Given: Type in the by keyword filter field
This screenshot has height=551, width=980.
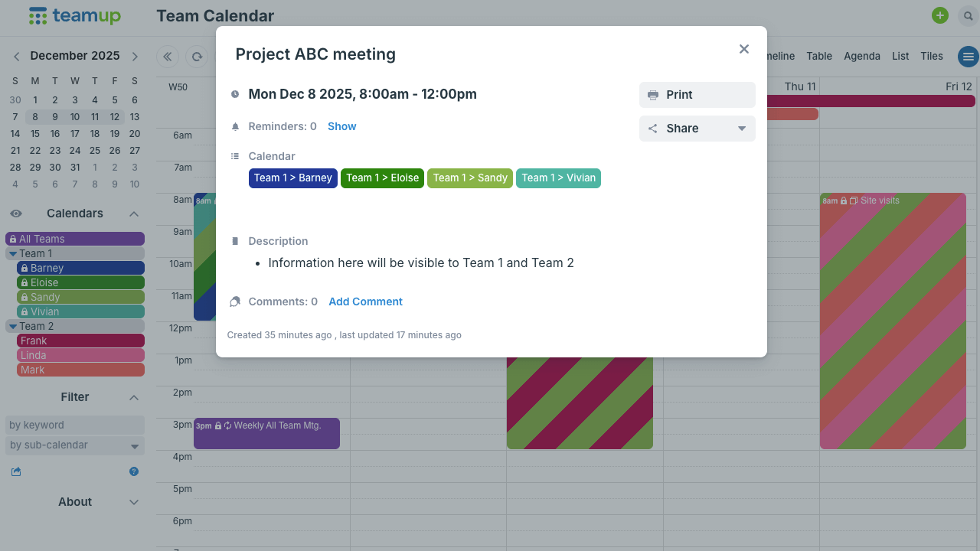Looking at the screenshot, I should click(x=75, y=425).
